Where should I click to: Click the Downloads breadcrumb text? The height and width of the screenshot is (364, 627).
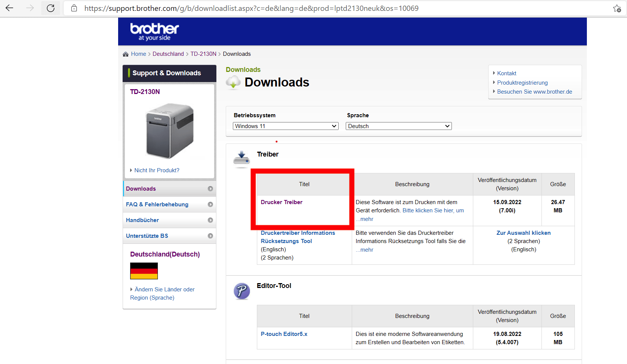tap(237, 54)
